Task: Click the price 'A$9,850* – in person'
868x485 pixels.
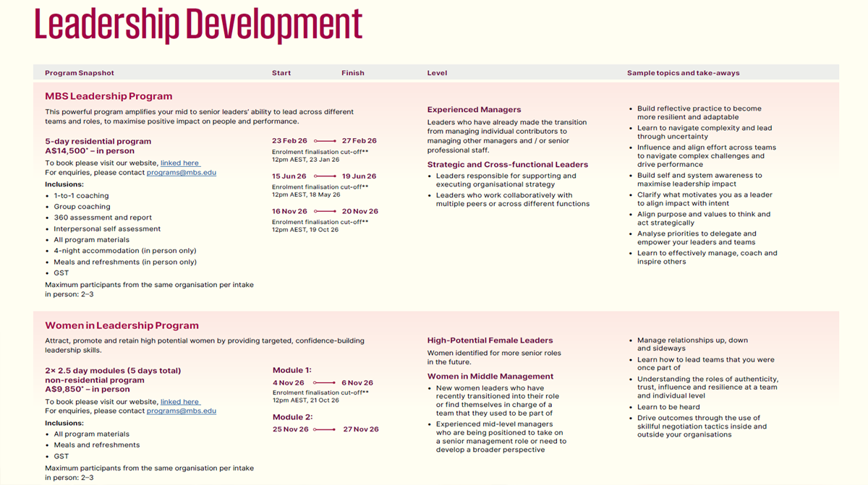Action: point(88,389)
